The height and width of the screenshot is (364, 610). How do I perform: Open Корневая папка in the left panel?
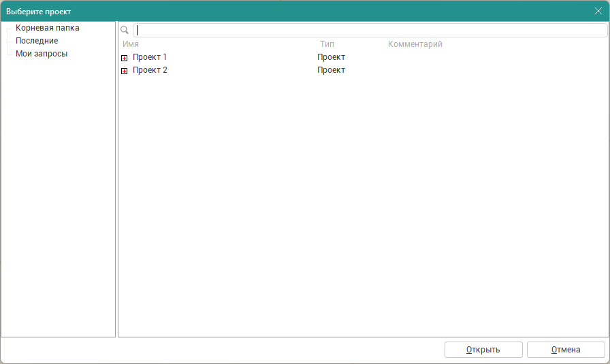click(x=47, y=28)
